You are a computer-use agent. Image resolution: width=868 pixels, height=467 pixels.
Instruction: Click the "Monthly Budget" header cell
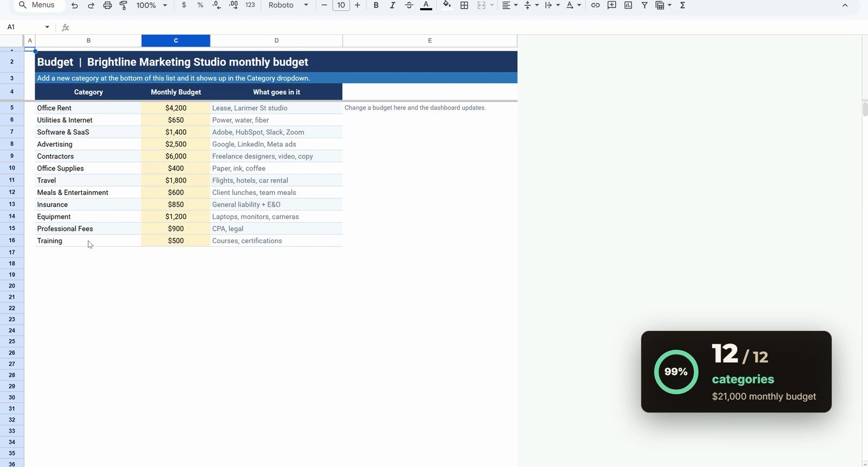point(176,92)
